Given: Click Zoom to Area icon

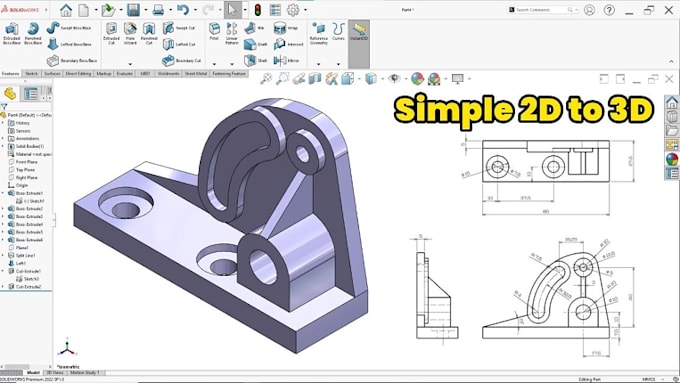Looking at the screenshot, I should 282,79.
